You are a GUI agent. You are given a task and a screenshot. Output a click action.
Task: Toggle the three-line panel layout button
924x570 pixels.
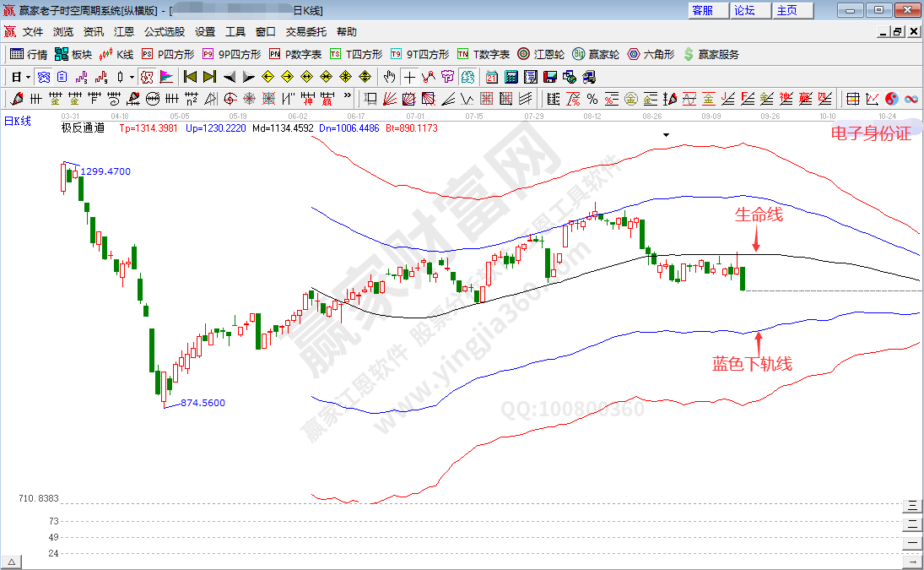pos(911,506)
